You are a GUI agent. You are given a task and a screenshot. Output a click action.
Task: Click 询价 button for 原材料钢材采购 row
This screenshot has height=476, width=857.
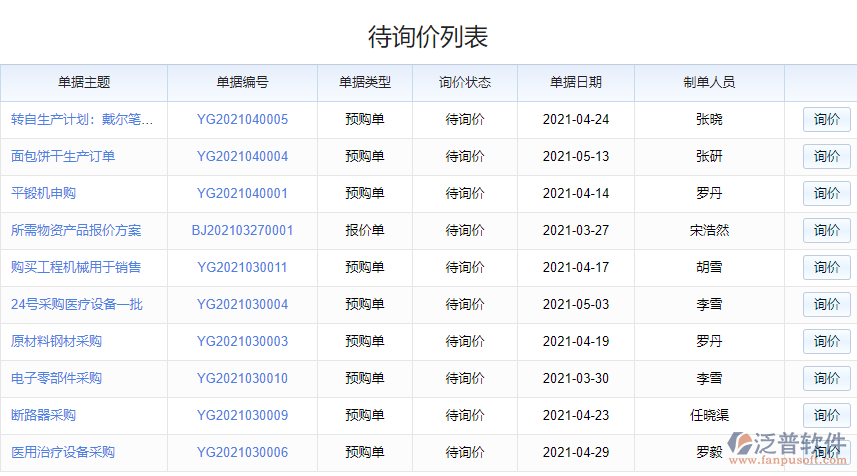826,341
